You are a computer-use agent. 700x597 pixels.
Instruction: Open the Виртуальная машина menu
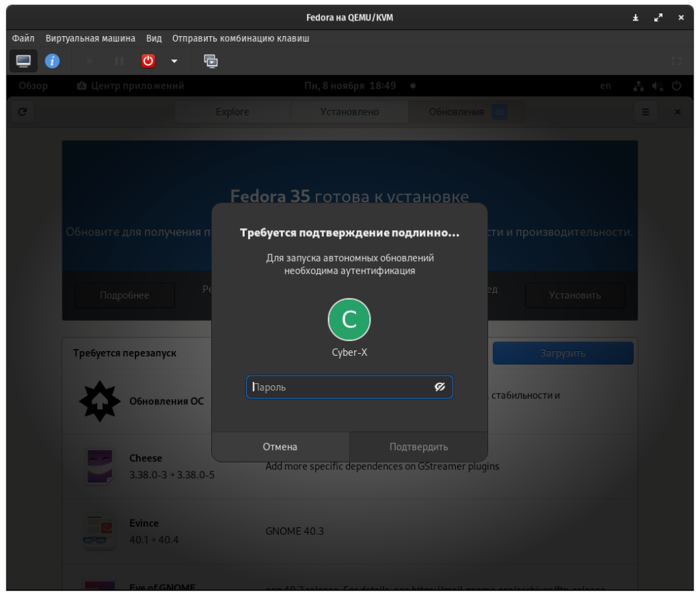pos(90,38)
